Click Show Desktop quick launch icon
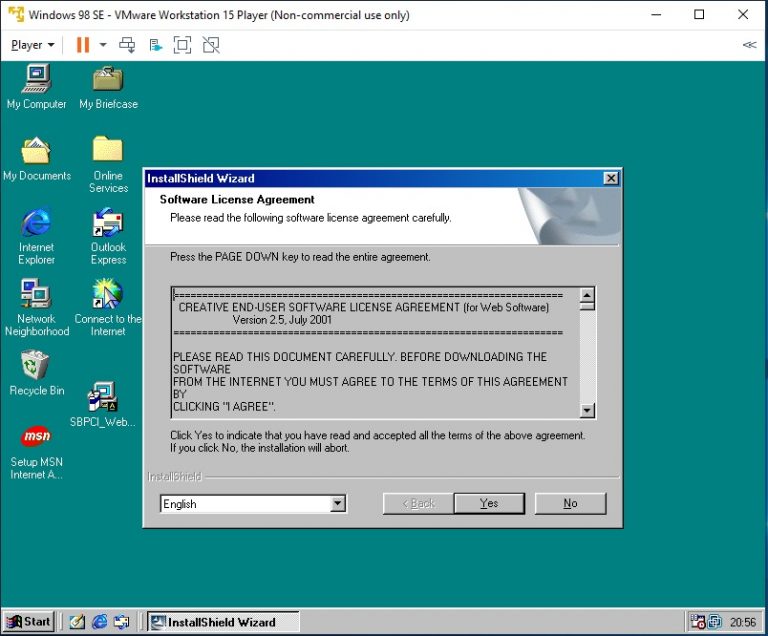 pyautogui.click(x=77, y=622)
